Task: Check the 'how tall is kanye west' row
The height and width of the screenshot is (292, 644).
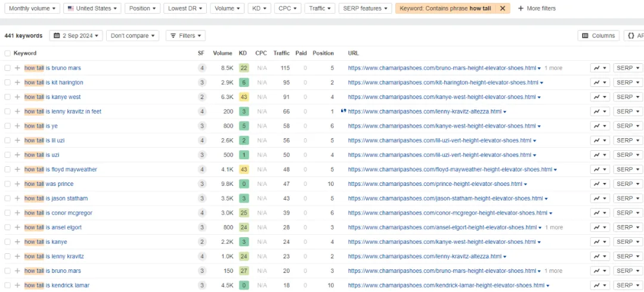Action: tap(7, 97)
